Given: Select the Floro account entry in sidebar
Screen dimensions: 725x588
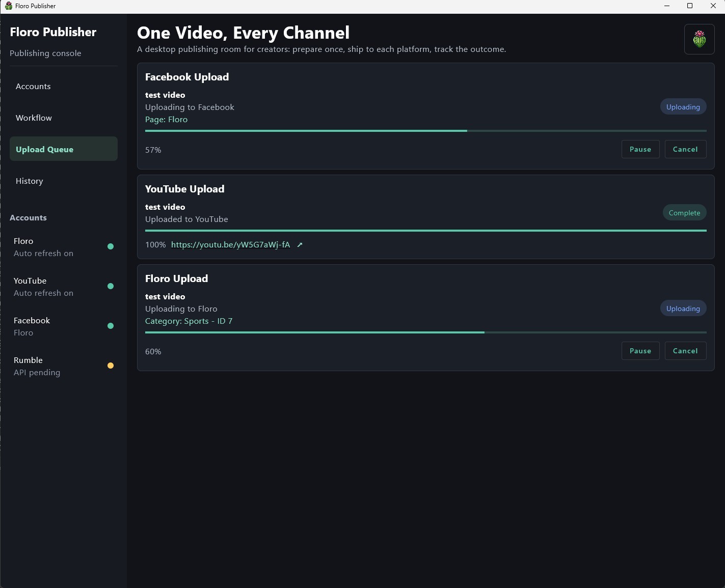Looking at the screenshot, I should 64,247.
